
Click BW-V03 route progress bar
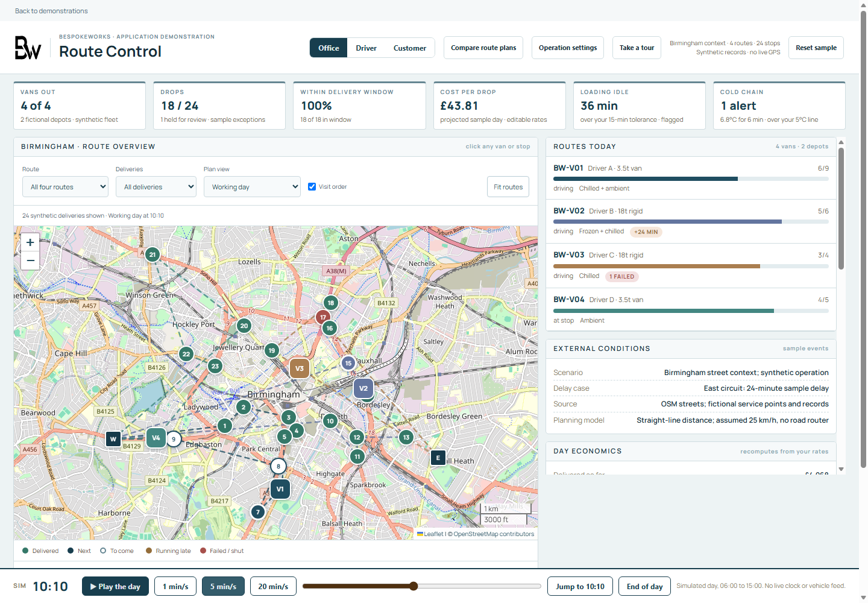pyautogui.click(x=691, y=266)
